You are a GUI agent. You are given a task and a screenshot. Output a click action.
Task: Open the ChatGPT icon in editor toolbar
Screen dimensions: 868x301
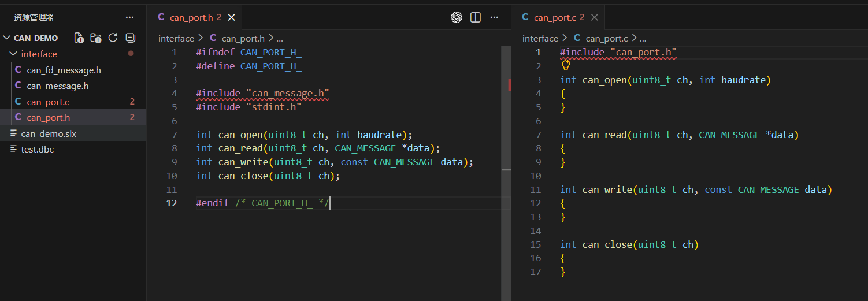[457, 17]
